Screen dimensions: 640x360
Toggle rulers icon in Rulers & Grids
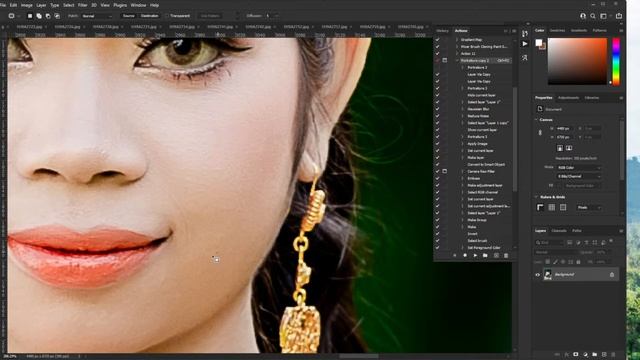[540, 208]
